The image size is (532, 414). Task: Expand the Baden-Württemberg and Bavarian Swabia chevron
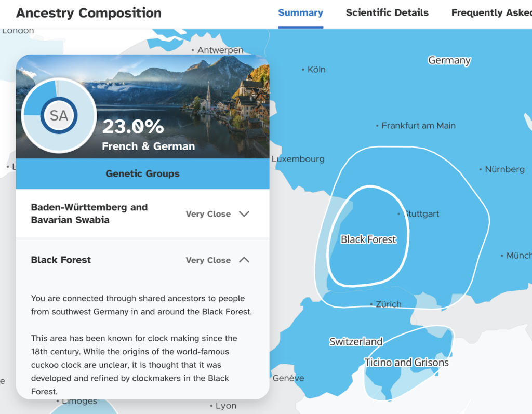point(244,213)
